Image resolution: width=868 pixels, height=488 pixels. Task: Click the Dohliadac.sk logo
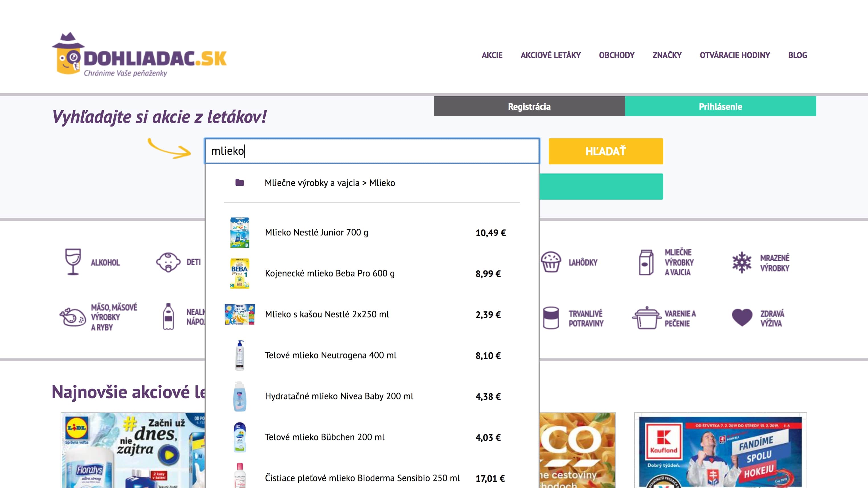(139, 55)
